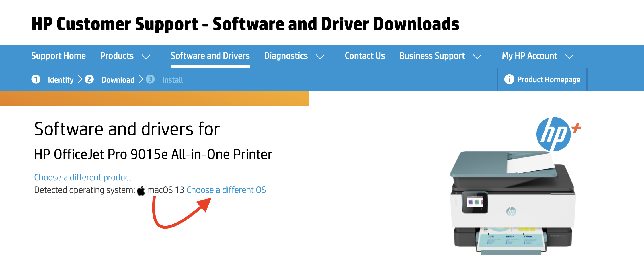Click the Choose a different product link

83,177
